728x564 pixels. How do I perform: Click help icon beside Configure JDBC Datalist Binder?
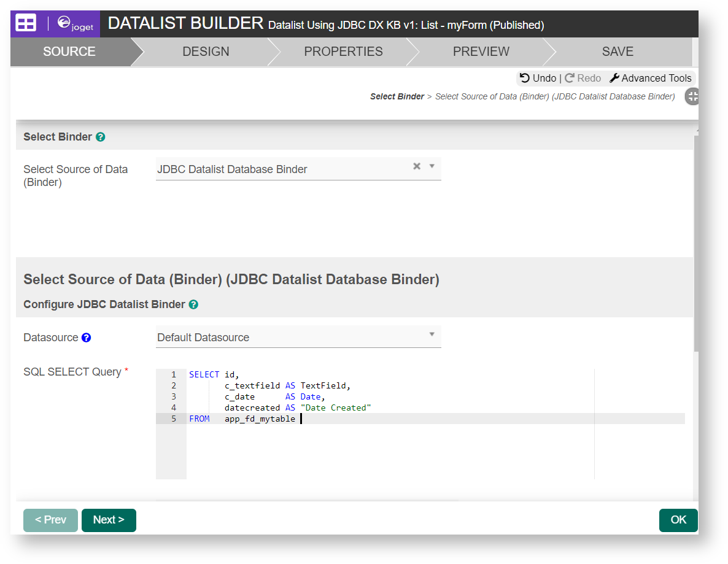coord(193,304)
